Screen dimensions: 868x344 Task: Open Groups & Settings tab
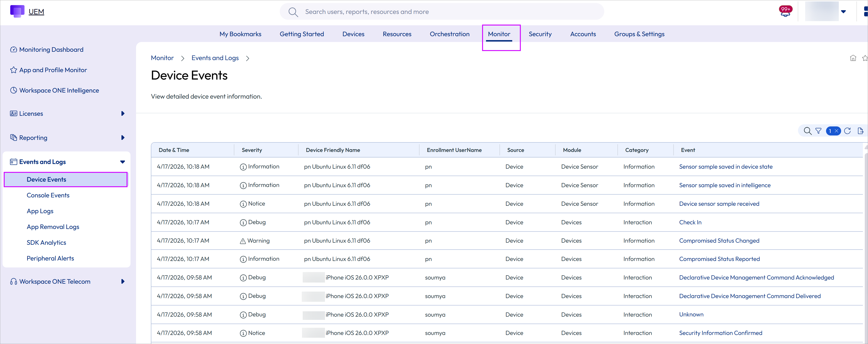click(639, 34)
